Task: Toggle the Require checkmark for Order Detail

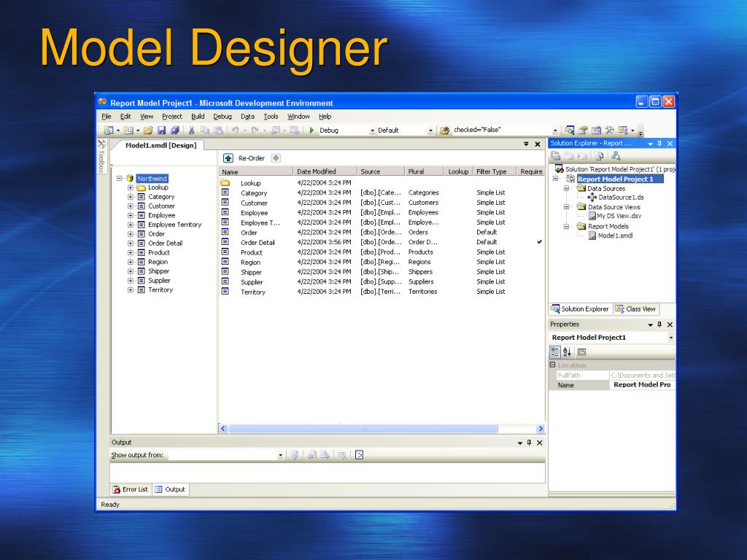Action: pyautogui.click(x=539, y=242)
